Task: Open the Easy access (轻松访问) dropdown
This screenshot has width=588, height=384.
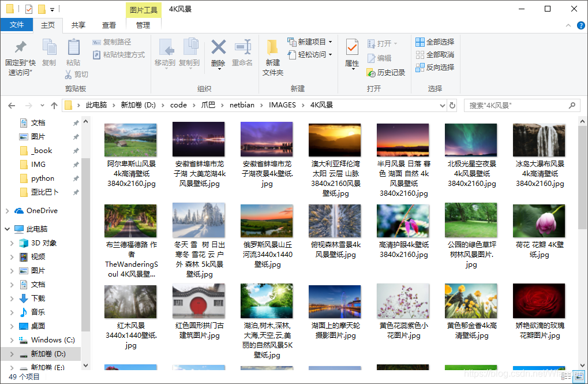Action: click(331, 55)
